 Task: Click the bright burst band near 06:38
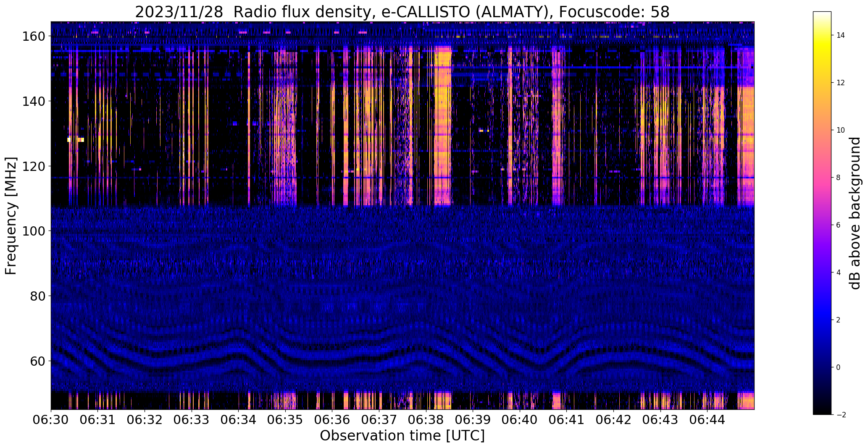click(442, 126)
